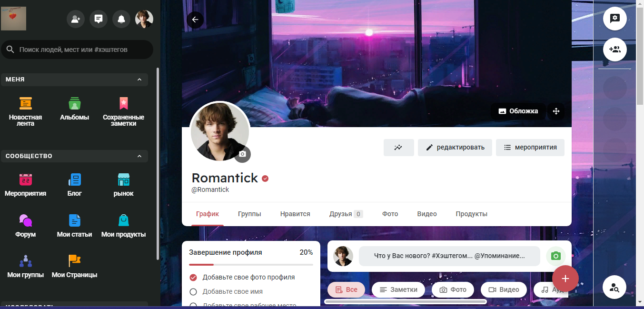Click the редактировать profile button
Viewport: 644px width, 309px height.
pos(455,148)
